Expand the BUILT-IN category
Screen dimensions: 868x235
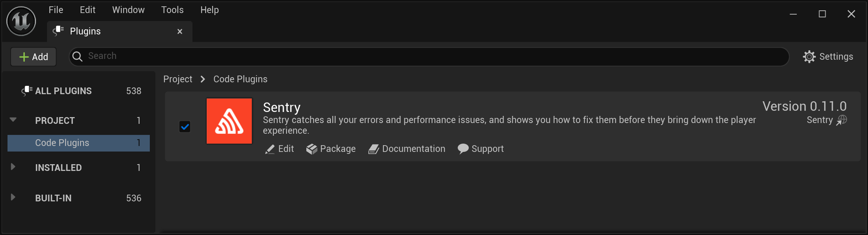(13, 197)
